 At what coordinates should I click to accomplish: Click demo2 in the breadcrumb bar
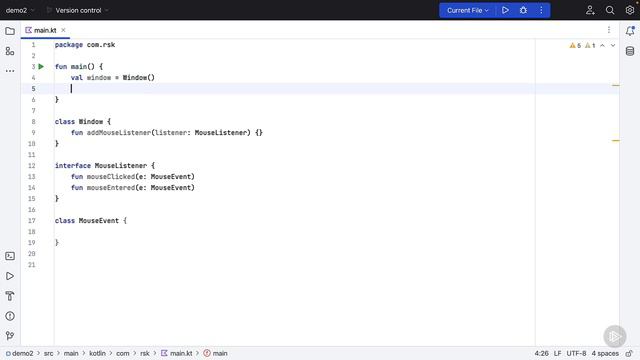pos(20,353)
